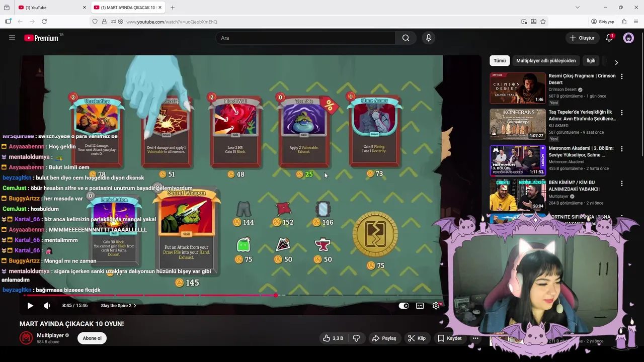Viewport: 644px width, 362px height.
Task: Click the Blood Wall card in the video
Action: (x=234, y=132)
